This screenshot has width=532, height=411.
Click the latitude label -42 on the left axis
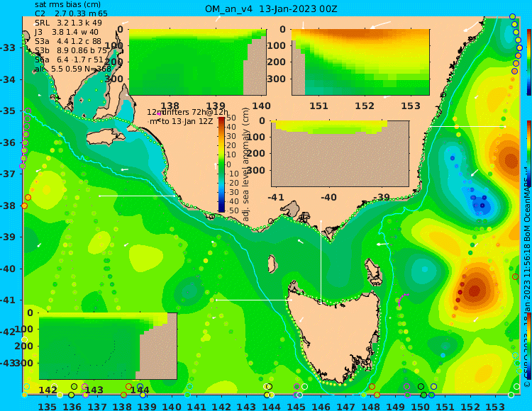point(8,332)
